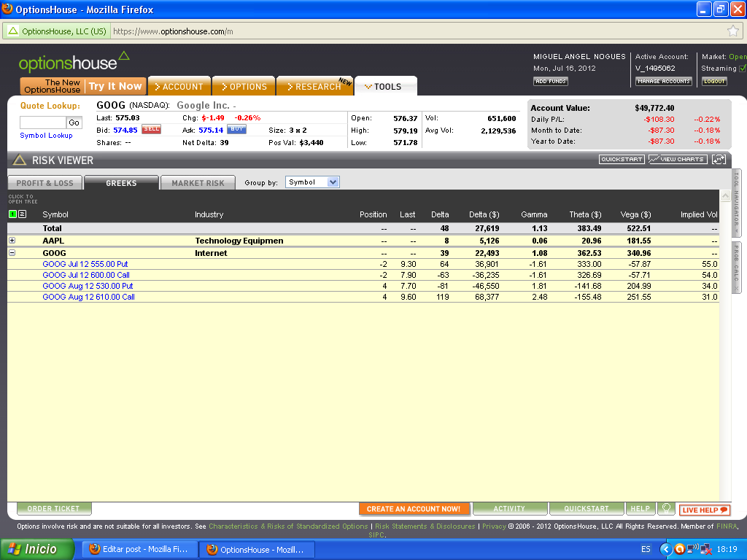Click the browser URL address field
The width and height of the screenshot is (747, 560).
pos(417,31)
